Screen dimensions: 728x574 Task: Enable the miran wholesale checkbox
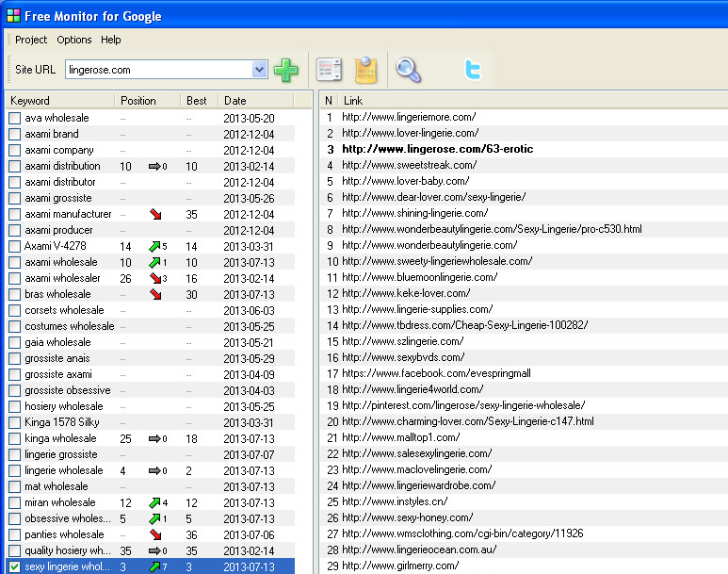click(14, 503)
